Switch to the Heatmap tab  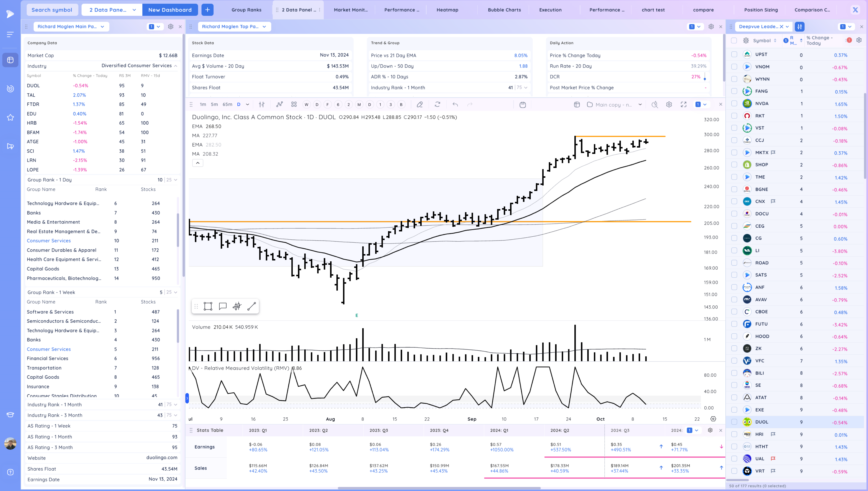(447, 10)
